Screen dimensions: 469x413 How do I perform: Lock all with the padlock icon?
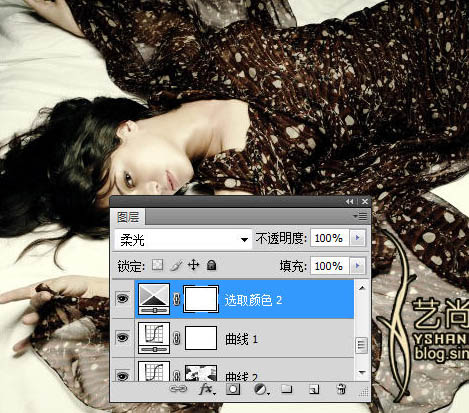(211, 265)
